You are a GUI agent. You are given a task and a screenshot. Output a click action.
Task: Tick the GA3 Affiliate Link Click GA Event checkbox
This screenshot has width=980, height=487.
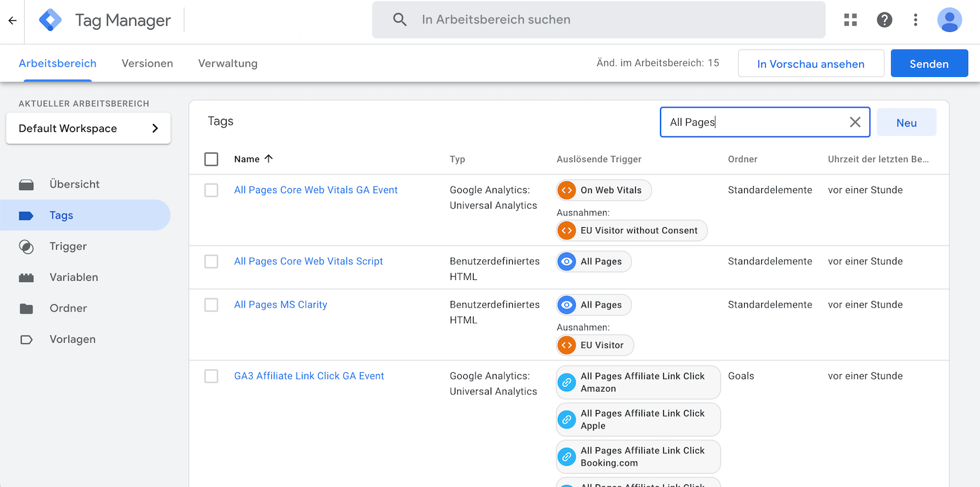(211, 375)
